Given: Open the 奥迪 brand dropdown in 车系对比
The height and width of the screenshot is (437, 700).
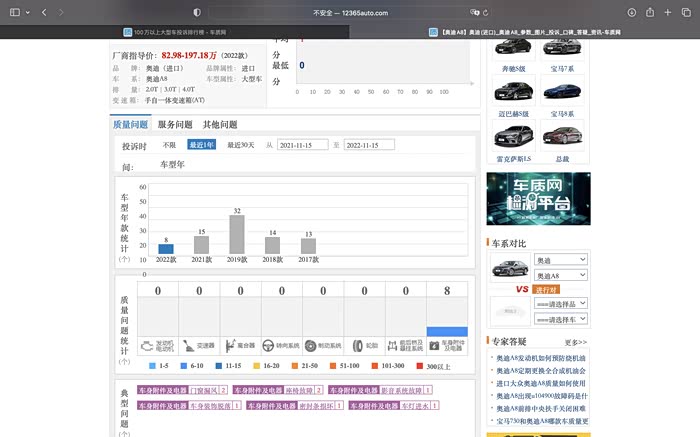Looking at the screenshot, I should pos(561,260).
